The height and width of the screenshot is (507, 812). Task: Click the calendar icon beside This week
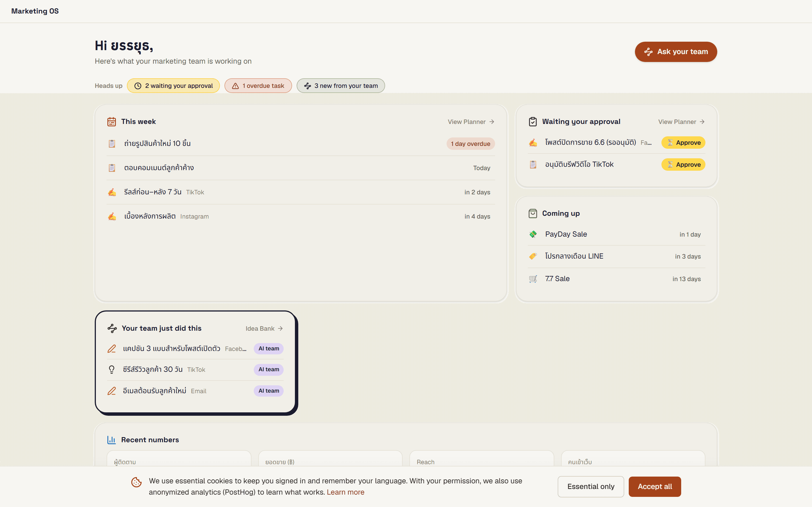tap(111, 122)
